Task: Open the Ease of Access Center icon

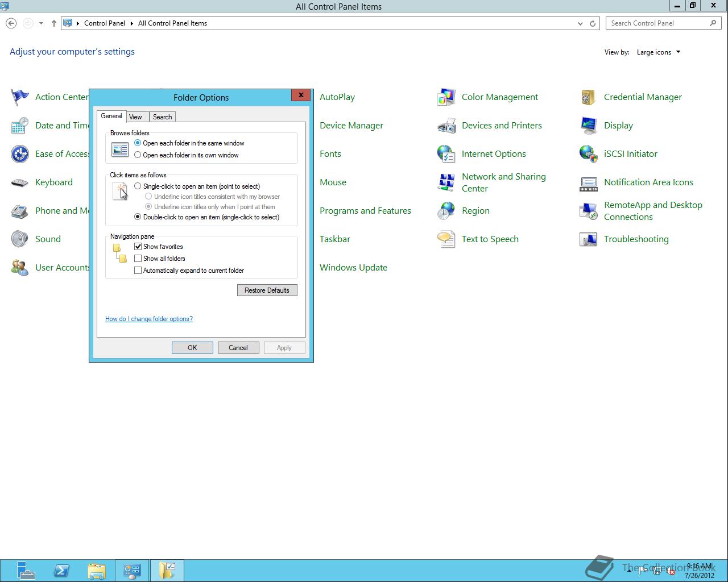Action: (x=20, y=154)
